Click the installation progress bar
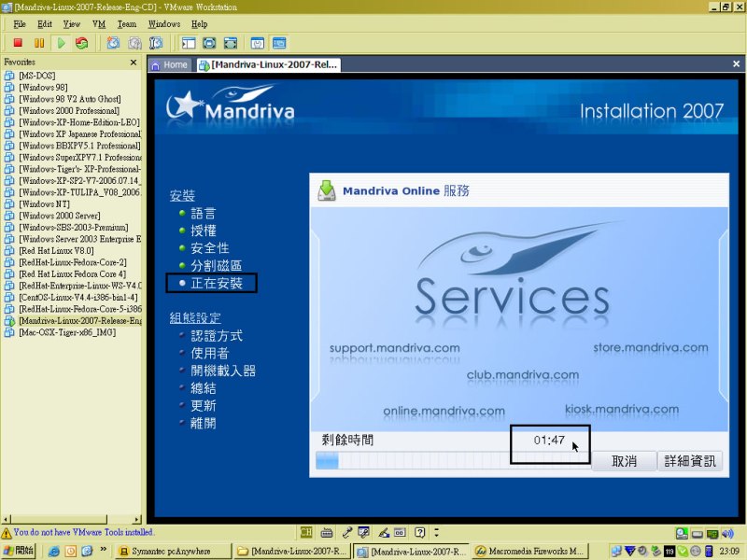Image resolution: width=747 pixels, height=560 pixels. [454, 460]
